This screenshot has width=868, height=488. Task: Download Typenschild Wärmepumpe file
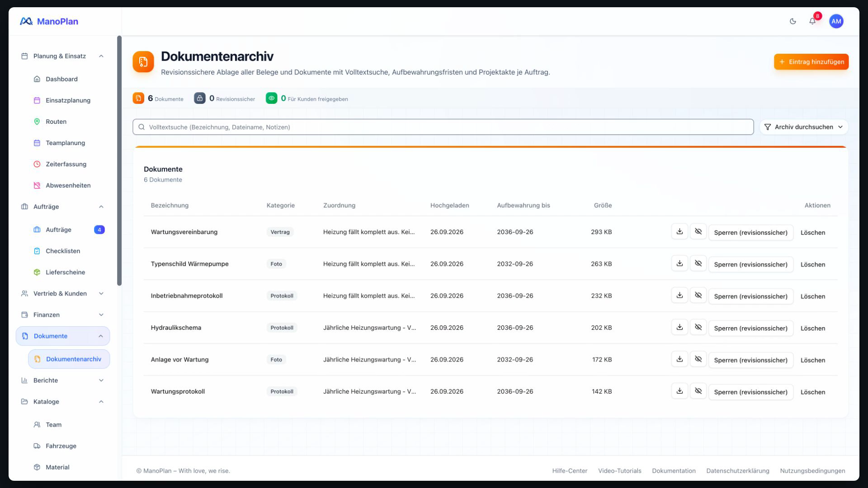679,263
